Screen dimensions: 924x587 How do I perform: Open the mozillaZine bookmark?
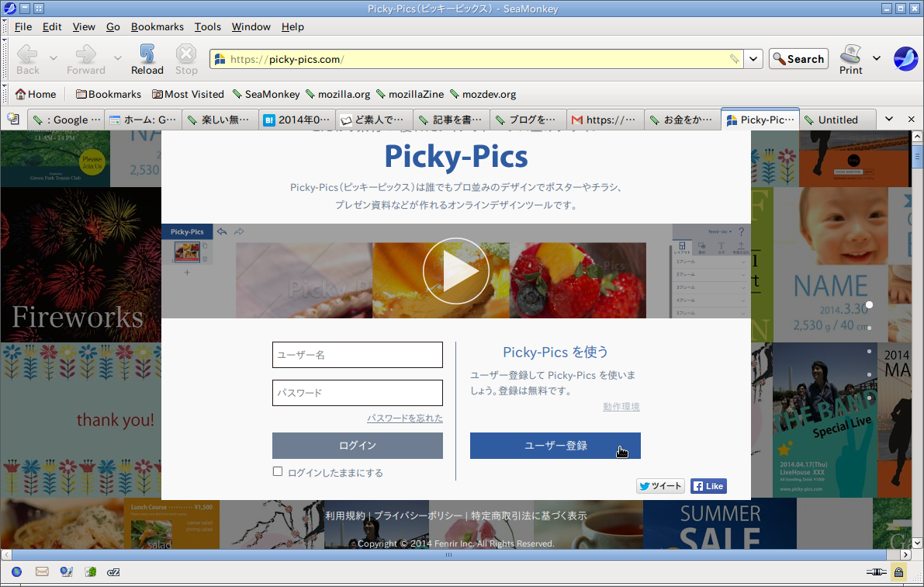coord(410,95)
